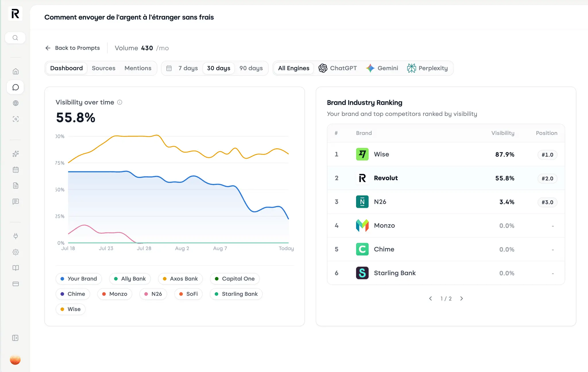
Task: Open the globe icon in sidebar
Action: [x=16, y=103]
